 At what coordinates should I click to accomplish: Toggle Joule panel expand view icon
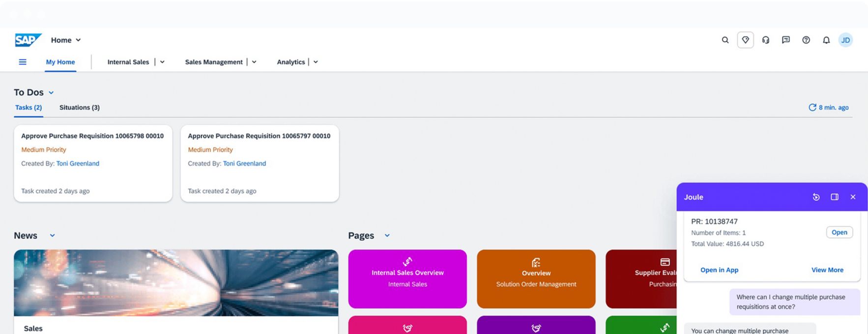pyautogui.click(x=835, y=197)
